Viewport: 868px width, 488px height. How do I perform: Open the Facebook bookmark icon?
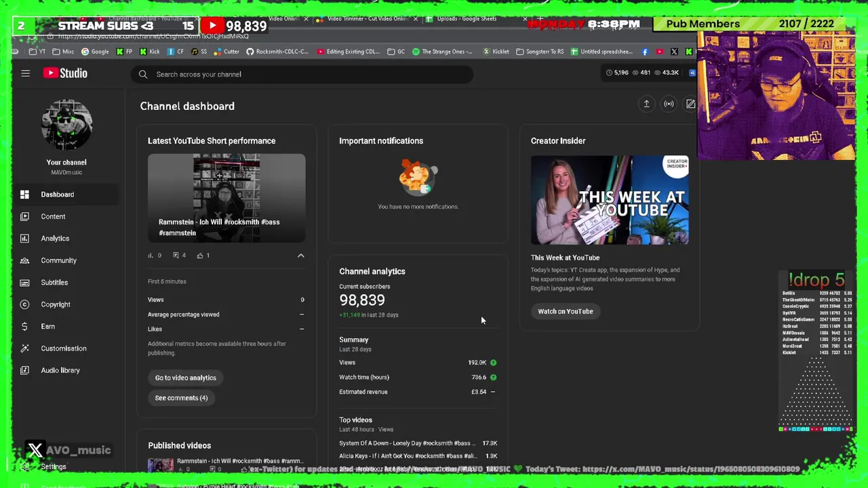644,52
